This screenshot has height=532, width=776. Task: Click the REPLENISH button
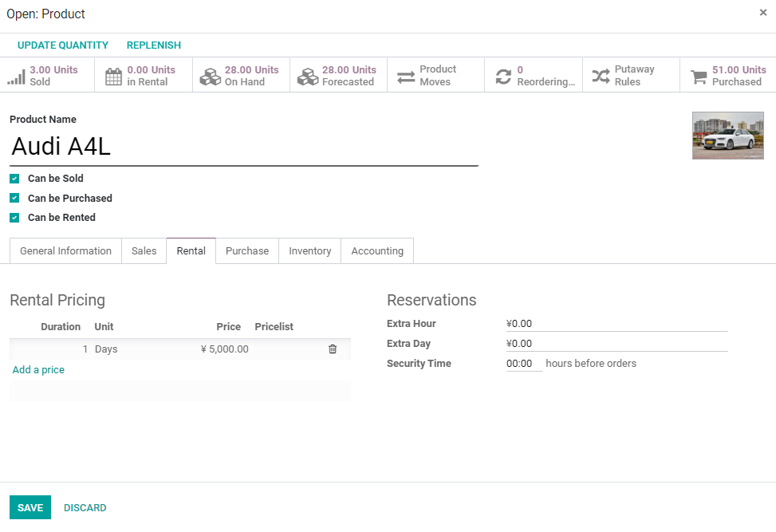(x=154, y=45)
